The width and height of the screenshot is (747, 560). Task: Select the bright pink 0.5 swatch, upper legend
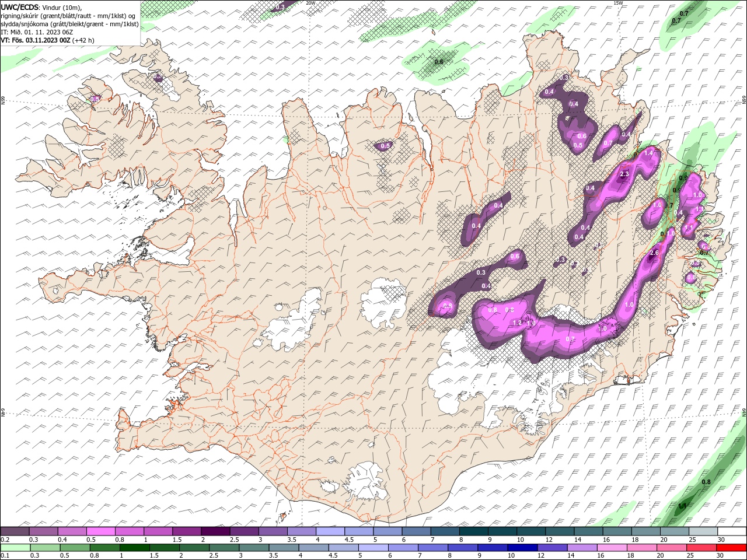[101, 531]
